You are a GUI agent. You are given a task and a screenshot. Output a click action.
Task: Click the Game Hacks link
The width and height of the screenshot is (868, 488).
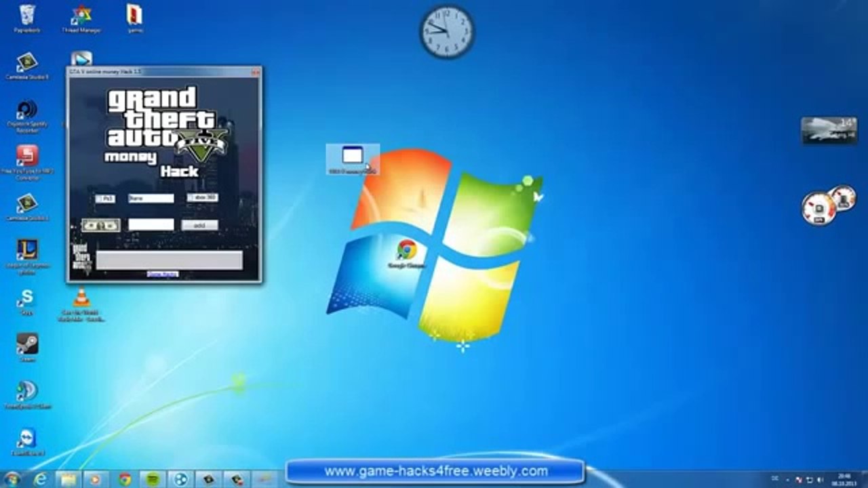(163, 274)
